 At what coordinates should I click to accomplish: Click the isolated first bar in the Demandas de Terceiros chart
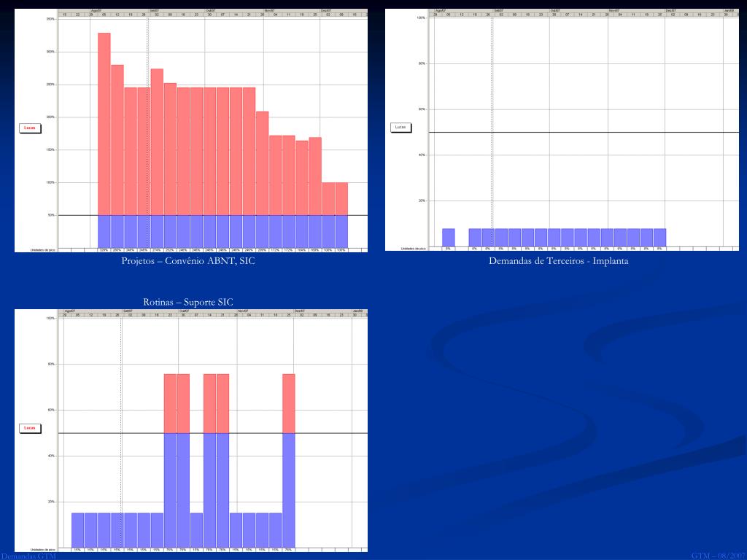point(449,238)
